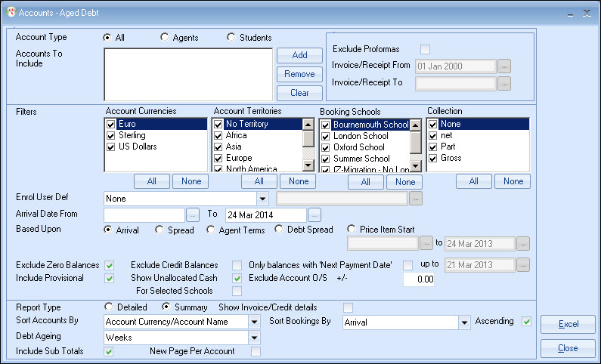Screen dimensions: 601x364
Task: Toggle the Exclude Zero Balances checkbox
Action: pyautogui.click(x=110, y=265)
